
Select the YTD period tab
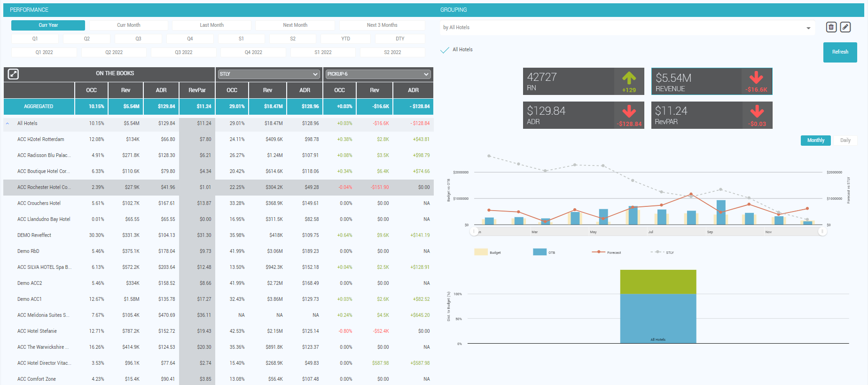click(x=345, y=39)
